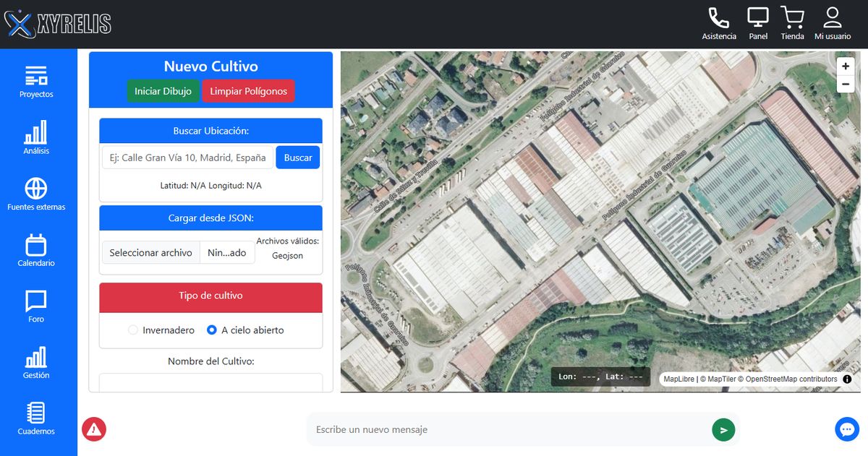Focus the Nombre del Cultivo field
This screenshot has width=868, height=456.
click(x=211, y=383)
